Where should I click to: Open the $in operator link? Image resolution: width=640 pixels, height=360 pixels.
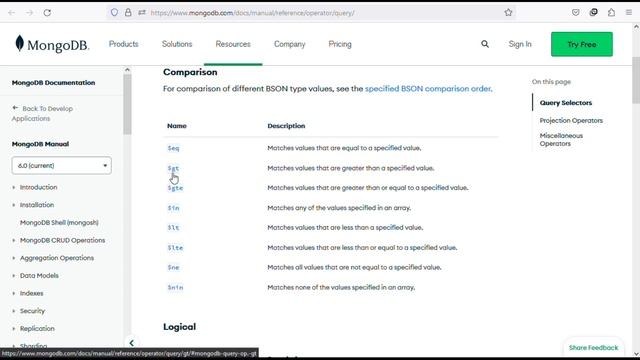[x=173, y=208]
